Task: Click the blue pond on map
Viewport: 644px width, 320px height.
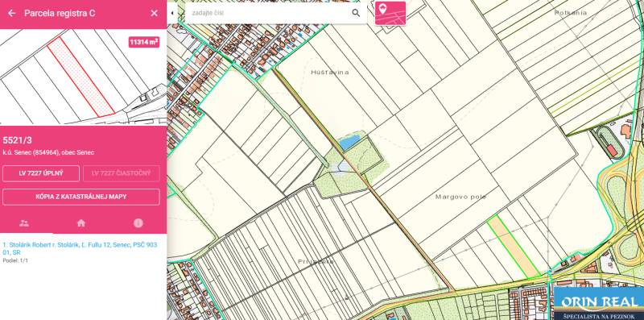Action: [x=349, y=142]
